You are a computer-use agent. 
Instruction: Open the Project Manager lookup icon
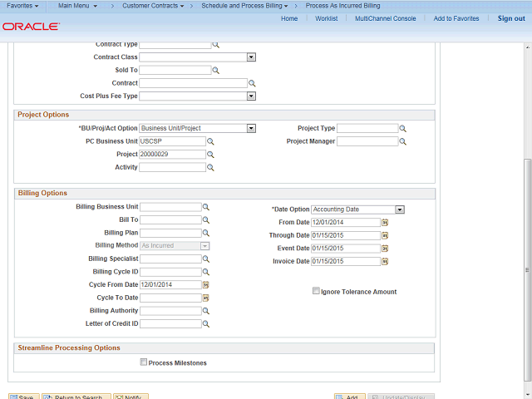coord(402,141)
